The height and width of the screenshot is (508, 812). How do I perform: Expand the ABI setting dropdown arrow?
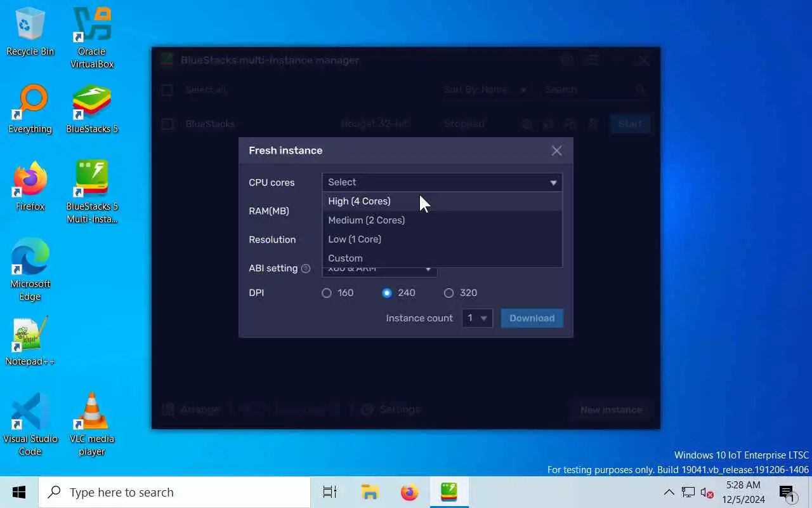click(x=428, y=270)
